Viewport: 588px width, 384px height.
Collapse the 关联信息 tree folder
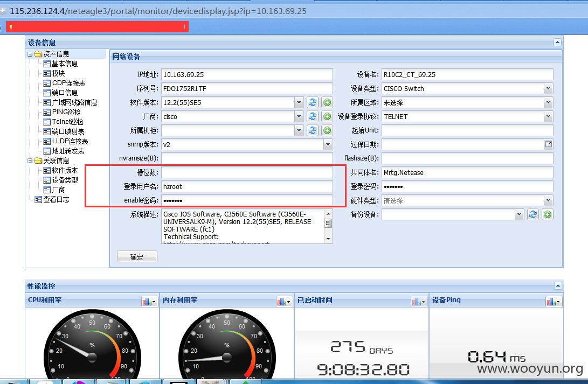(30, 160)
